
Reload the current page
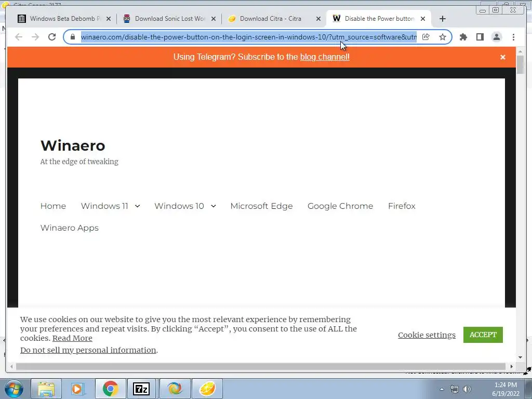point(52,37)
